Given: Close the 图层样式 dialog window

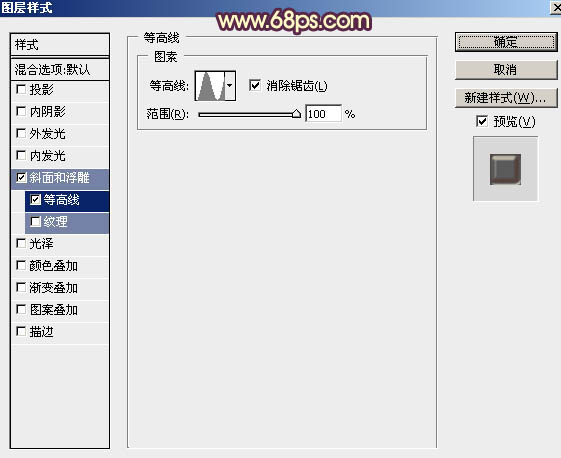Looking at the screenshot, I should (556, 7).
